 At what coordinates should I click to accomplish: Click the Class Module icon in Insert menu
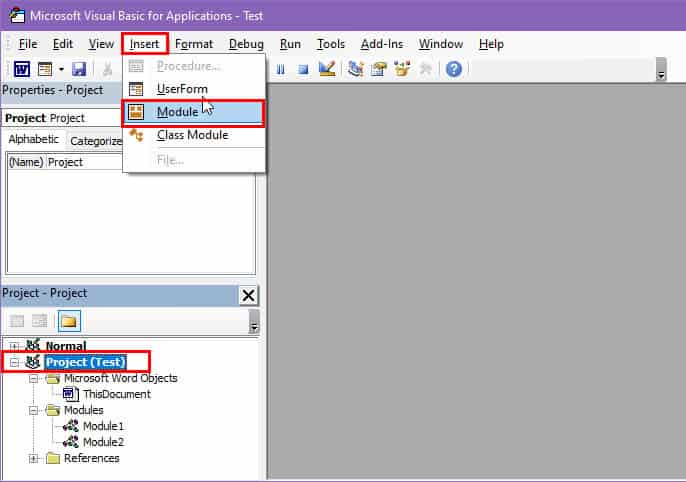(136, 135)
